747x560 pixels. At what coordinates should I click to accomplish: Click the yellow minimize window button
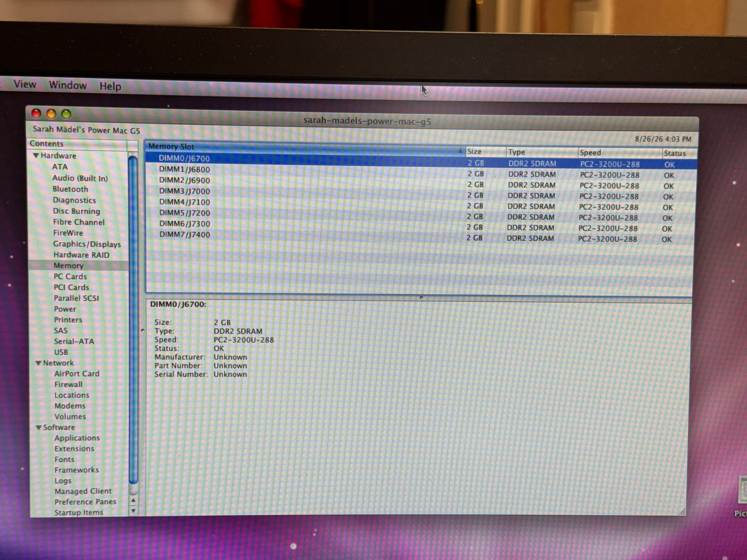point(51,114)
